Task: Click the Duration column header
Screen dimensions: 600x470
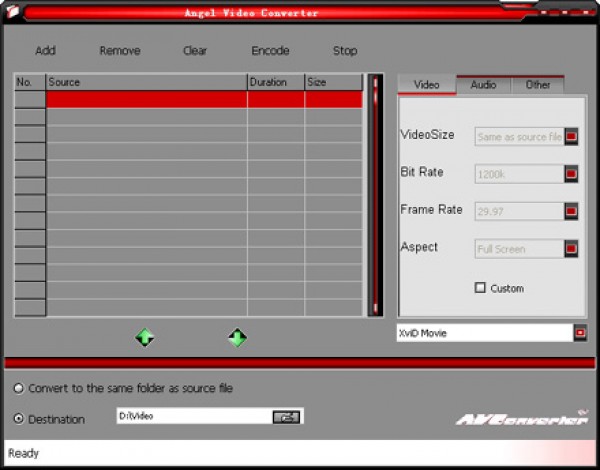Action: 276,82
